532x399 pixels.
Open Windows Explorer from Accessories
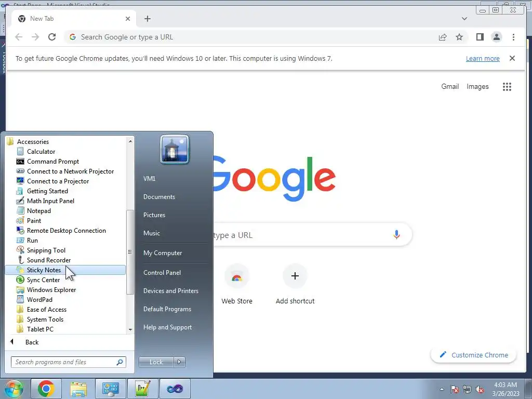pyautogui.click(x=51, y=290)
